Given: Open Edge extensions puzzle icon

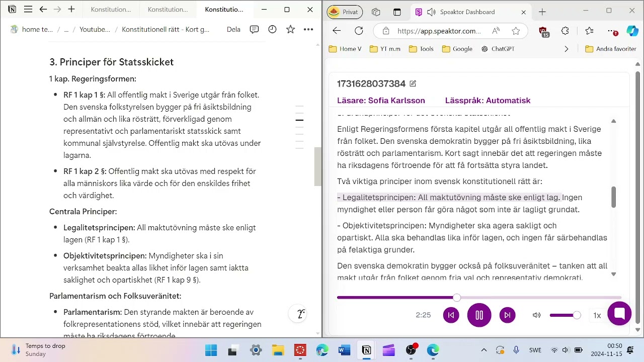Looking at the screenshot, I should click(565, 31).
